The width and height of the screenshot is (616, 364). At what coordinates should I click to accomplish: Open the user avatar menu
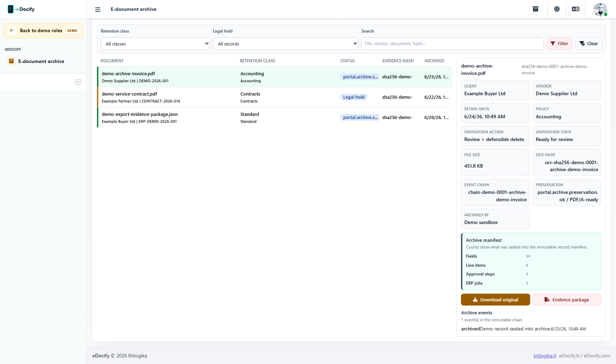click(x=600, y=9)
